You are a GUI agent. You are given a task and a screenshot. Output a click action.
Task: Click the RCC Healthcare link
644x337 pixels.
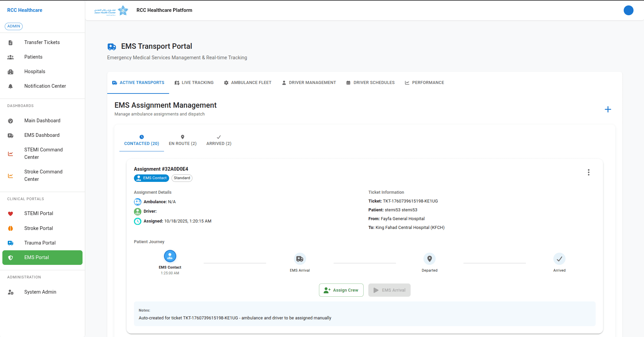[x=25, y=10]
